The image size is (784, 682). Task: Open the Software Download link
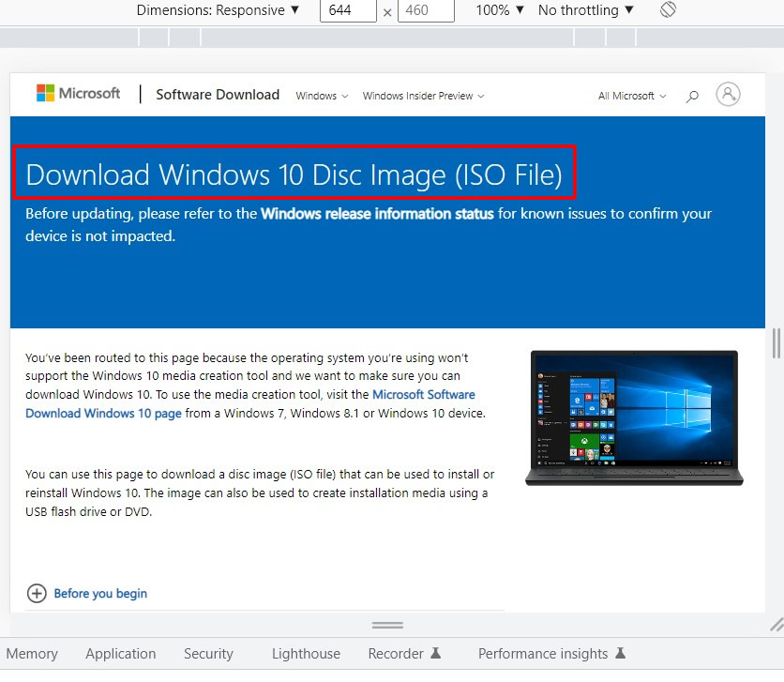coord(218,95)
